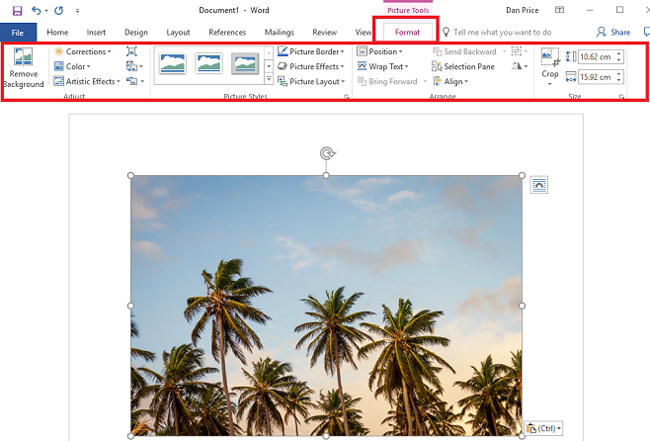650x441 pixels.
Task: Switch to the Insert tab
Action: [96, 32]
